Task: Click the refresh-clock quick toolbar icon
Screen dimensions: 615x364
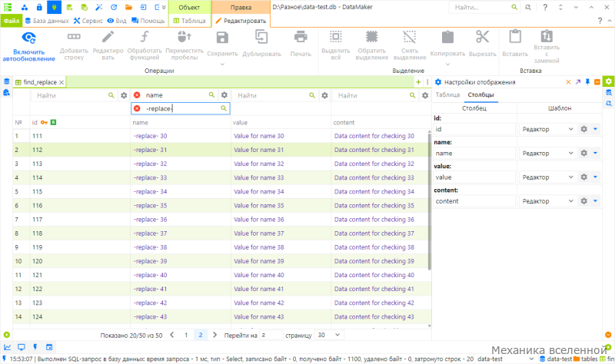Action: point(114,7)
